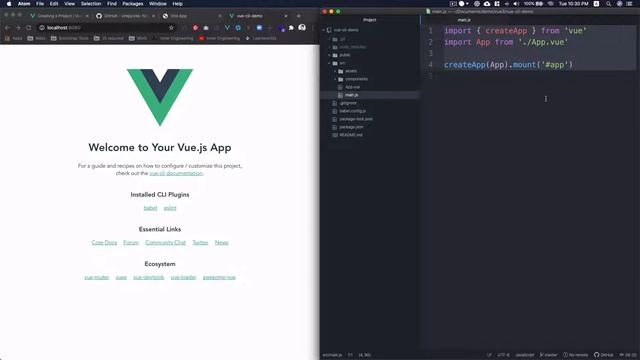
Task: Click the Spotlight search icon in menu bar
Action: click(609, 4)
